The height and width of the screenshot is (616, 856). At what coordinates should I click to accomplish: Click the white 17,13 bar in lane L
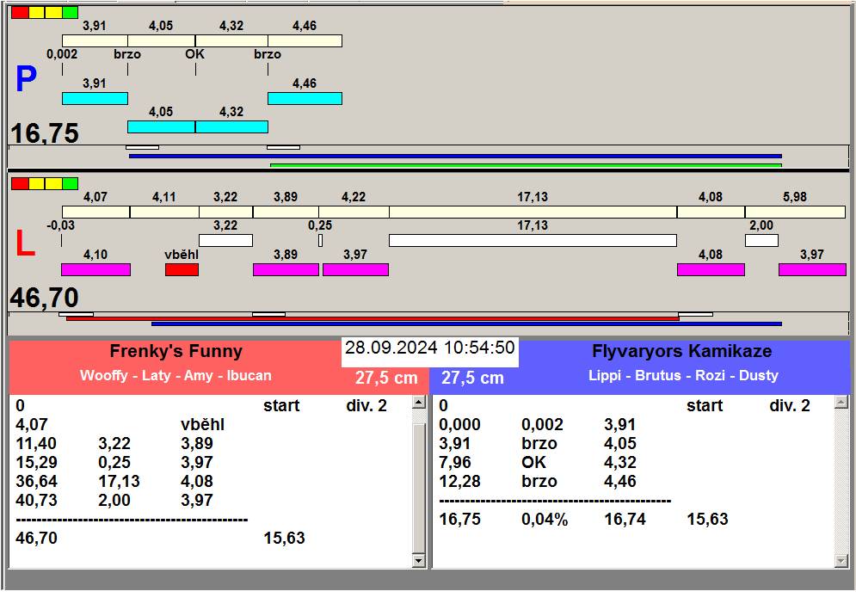(x=533, y=240)
